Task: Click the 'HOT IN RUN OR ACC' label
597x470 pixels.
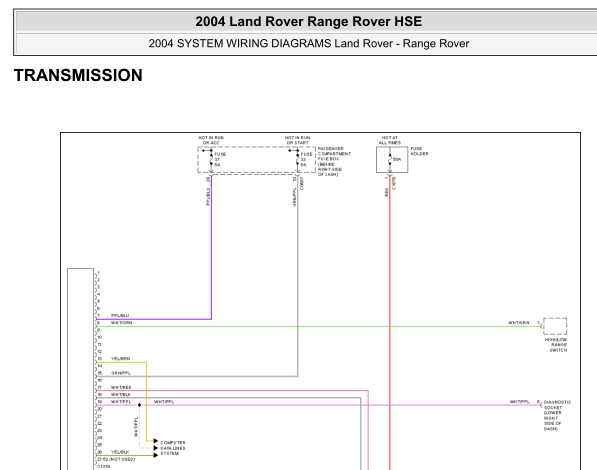Action: click(x=211, y=140)
